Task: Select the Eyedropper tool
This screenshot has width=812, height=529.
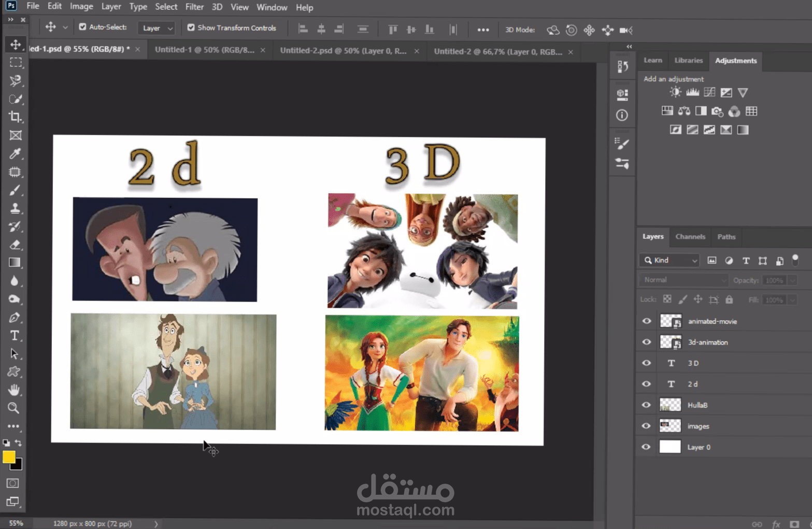Action: point(15,153)
